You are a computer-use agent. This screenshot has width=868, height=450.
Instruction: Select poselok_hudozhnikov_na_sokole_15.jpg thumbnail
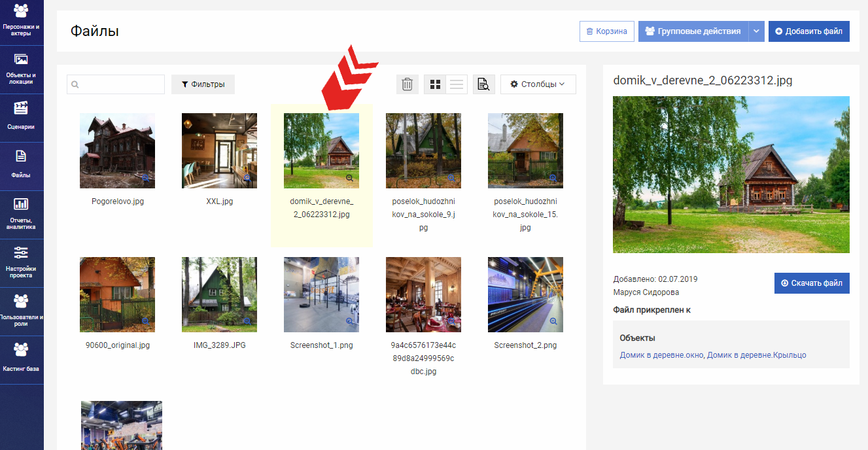click(525, 150)
